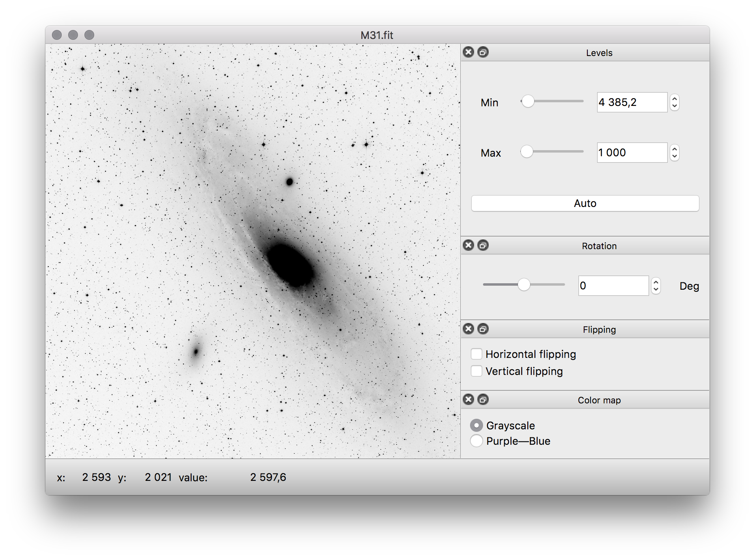The width and height of the screenshot is (755, 560).
Task: Close the Levels panel
Action: coord(468,52)
